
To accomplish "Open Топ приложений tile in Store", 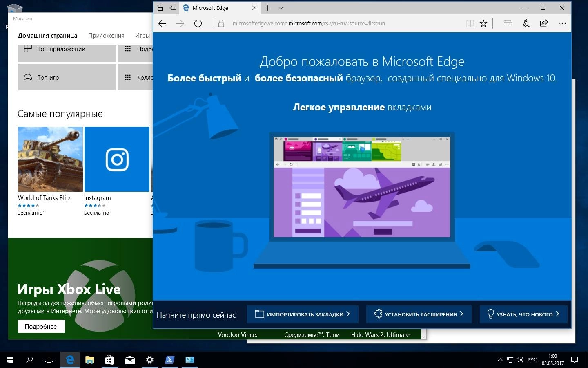I will click(67, 52).
